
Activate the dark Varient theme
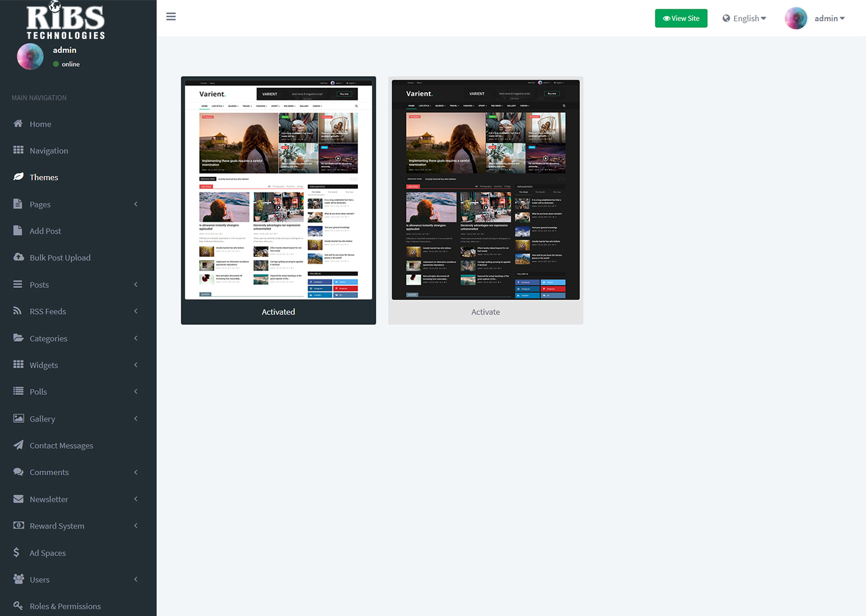click(485, 312)
